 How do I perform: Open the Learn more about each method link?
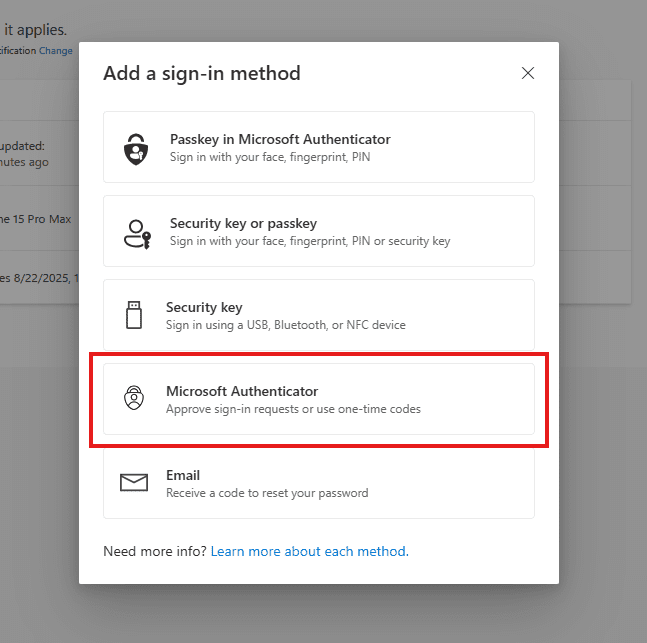coord(308,551)
